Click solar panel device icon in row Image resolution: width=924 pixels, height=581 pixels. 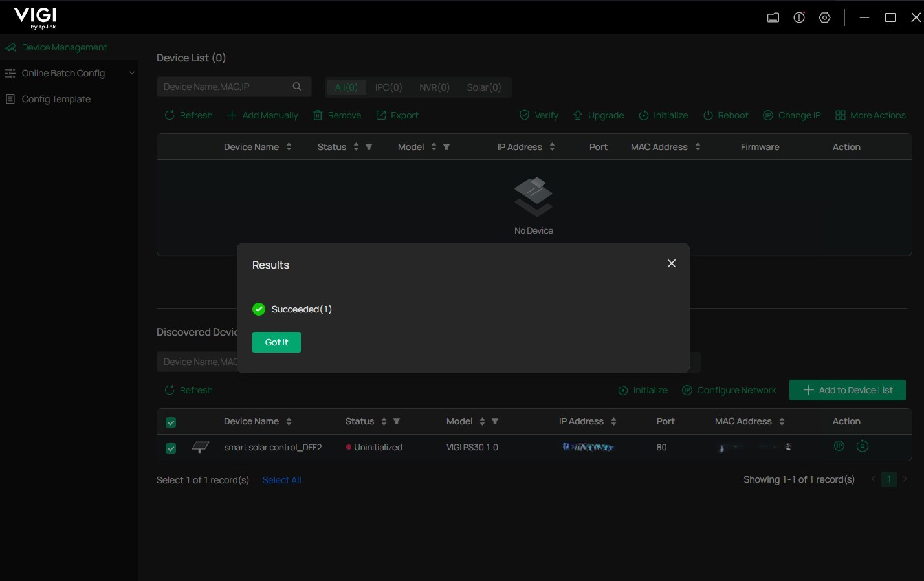pyautogui.click(x=201, y=447)
